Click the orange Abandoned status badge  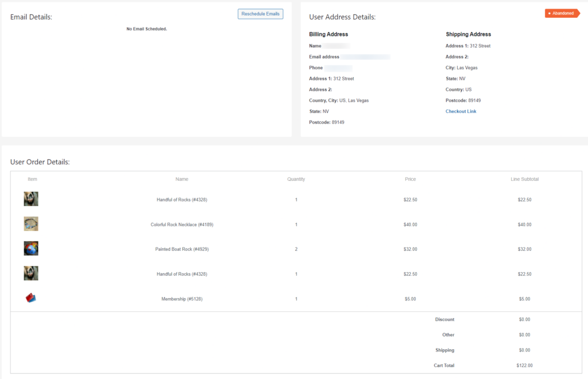click(x=562, y=13)
